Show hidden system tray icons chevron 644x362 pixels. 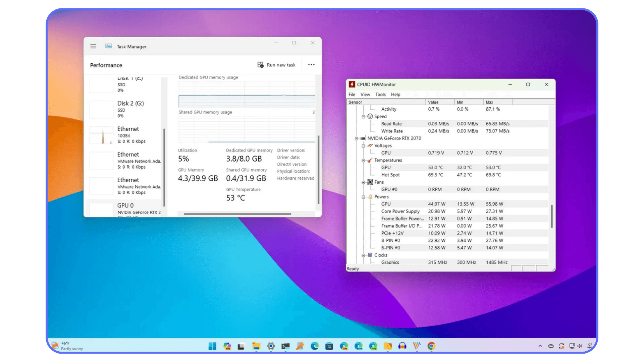540,346
